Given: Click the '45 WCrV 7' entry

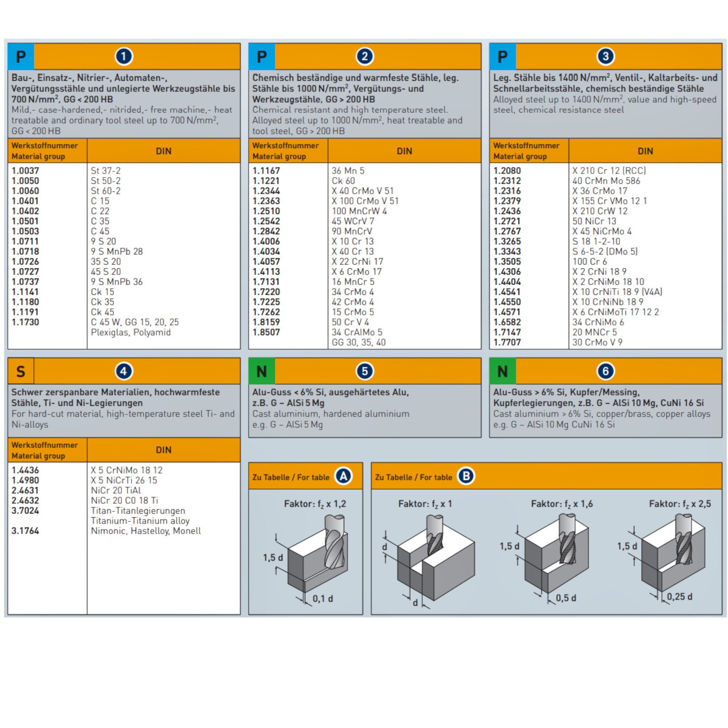Looking at the screenshot, I should (x=353, y=221).
